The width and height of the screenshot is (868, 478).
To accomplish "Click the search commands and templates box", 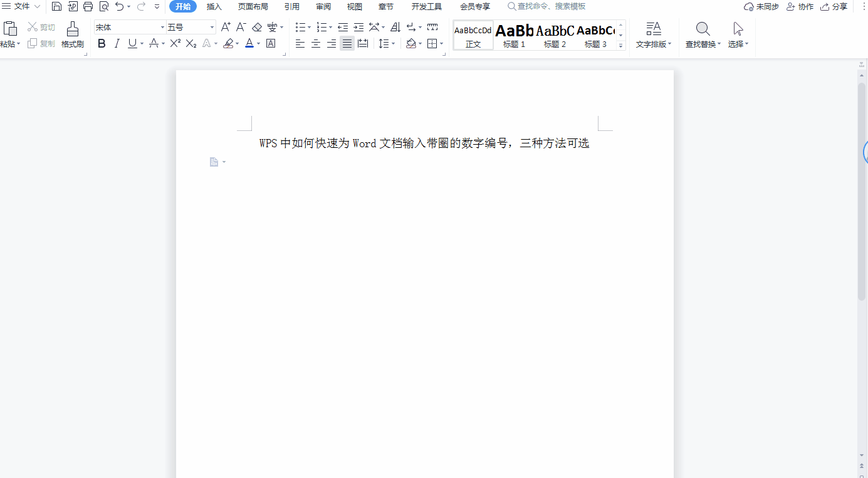I will 546,7.
